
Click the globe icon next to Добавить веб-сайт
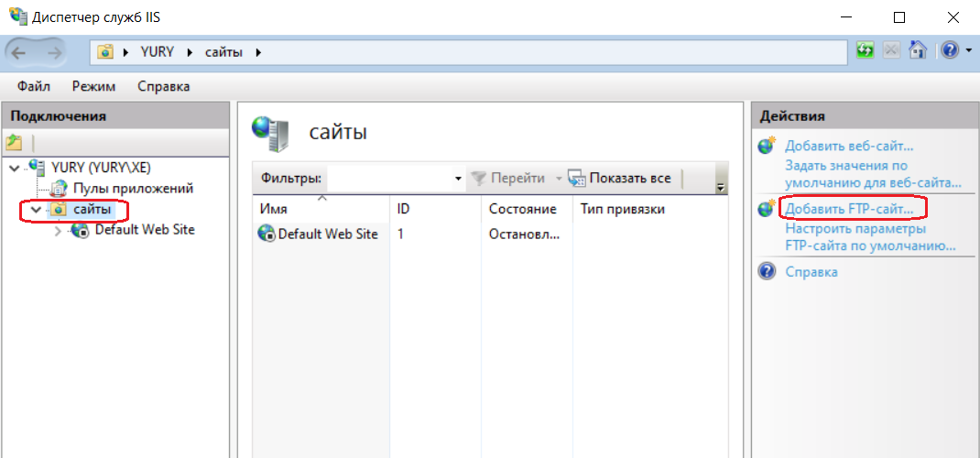tap(767, 146)
